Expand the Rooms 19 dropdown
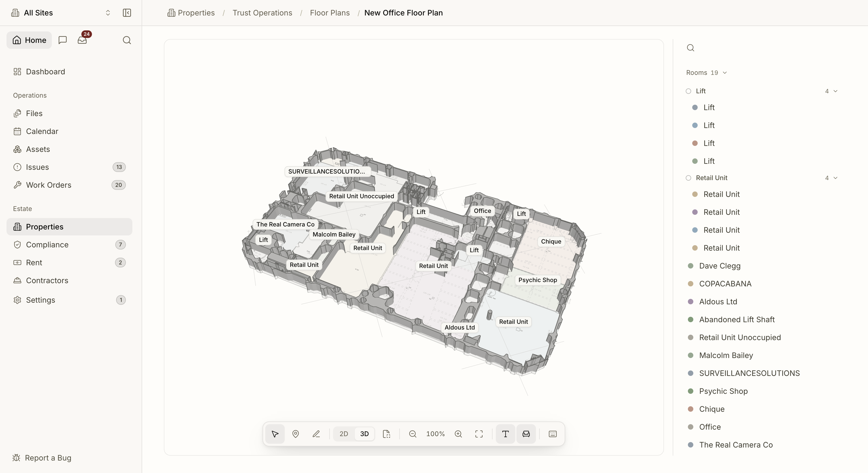The width and height of the screenshot is (868, 473). (707, 73)
